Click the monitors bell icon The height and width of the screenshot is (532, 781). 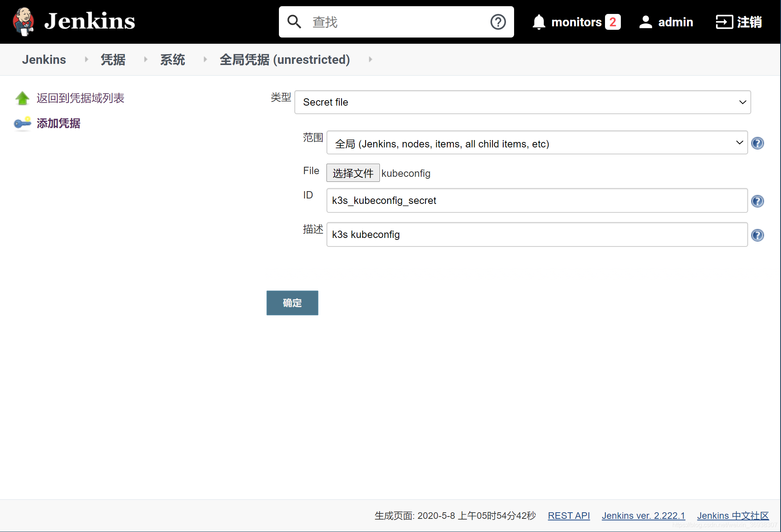539,22
